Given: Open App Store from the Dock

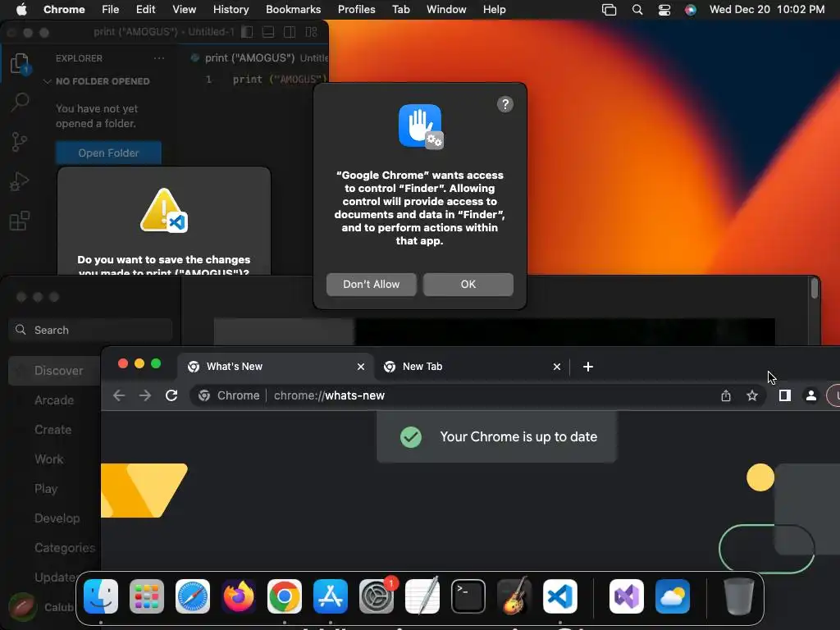Looking at the screenshot, I should 331,596.
